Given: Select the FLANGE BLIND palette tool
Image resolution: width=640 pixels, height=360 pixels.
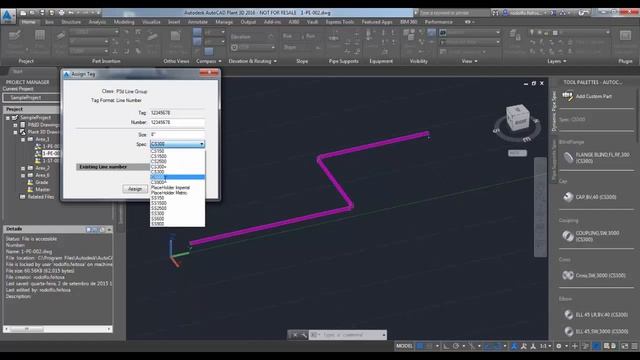Looking at the screenshot, I should [596, 158].
